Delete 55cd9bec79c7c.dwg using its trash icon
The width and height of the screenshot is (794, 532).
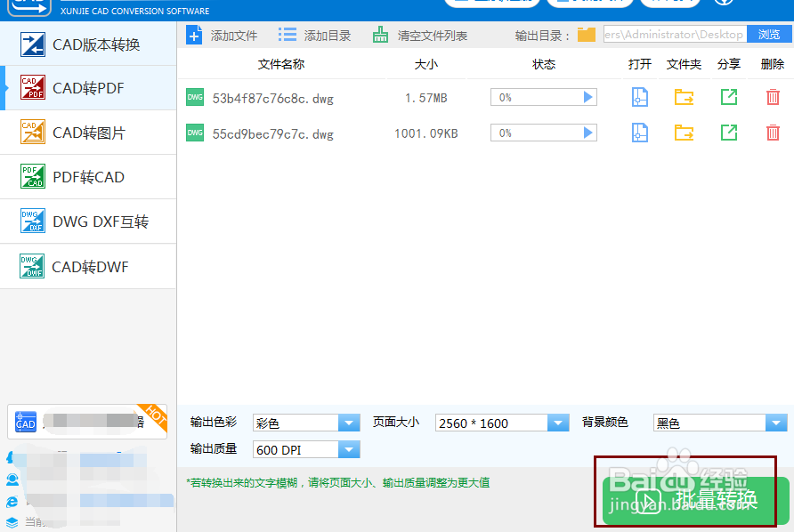pyautogui.click(x=773, y=132)
